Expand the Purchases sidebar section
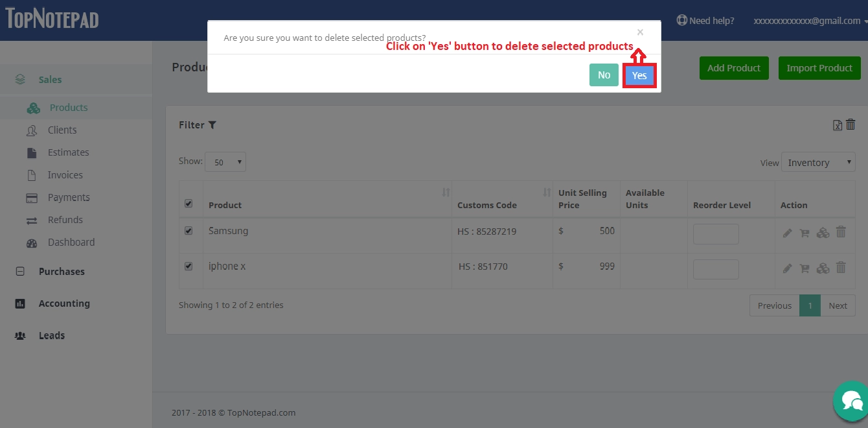This screenshot has width=868, height=428. pos(62,272)
